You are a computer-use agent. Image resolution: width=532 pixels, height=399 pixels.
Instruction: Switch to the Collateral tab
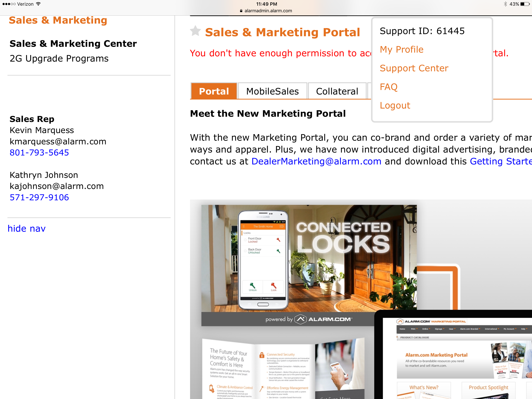pos(337,91)
